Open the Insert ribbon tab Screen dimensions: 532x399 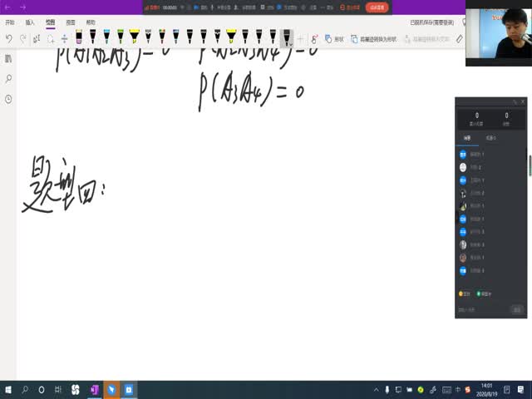(x=30, y=22)
